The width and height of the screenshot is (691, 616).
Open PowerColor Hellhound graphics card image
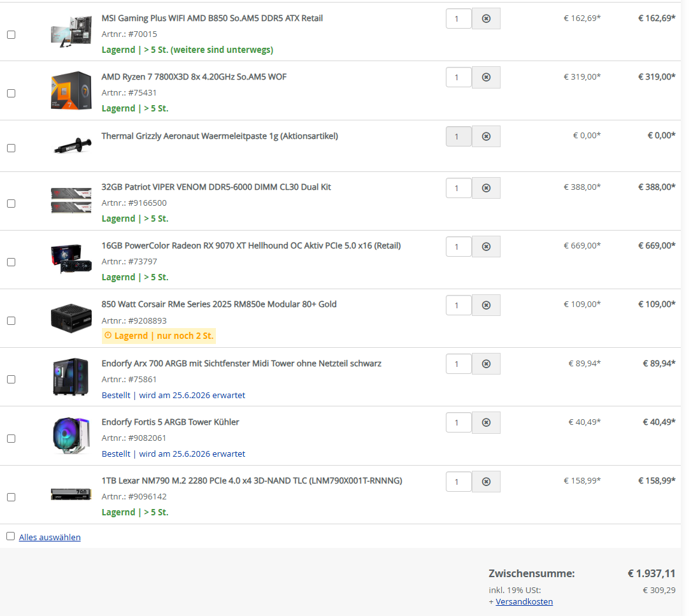[x=71, y=259]
